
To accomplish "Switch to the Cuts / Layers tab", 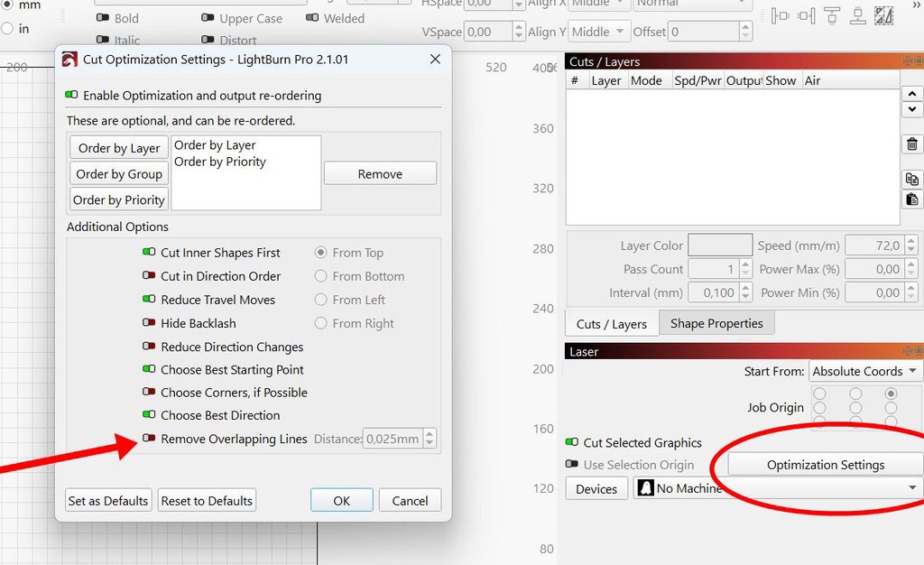I will [611, 323].
